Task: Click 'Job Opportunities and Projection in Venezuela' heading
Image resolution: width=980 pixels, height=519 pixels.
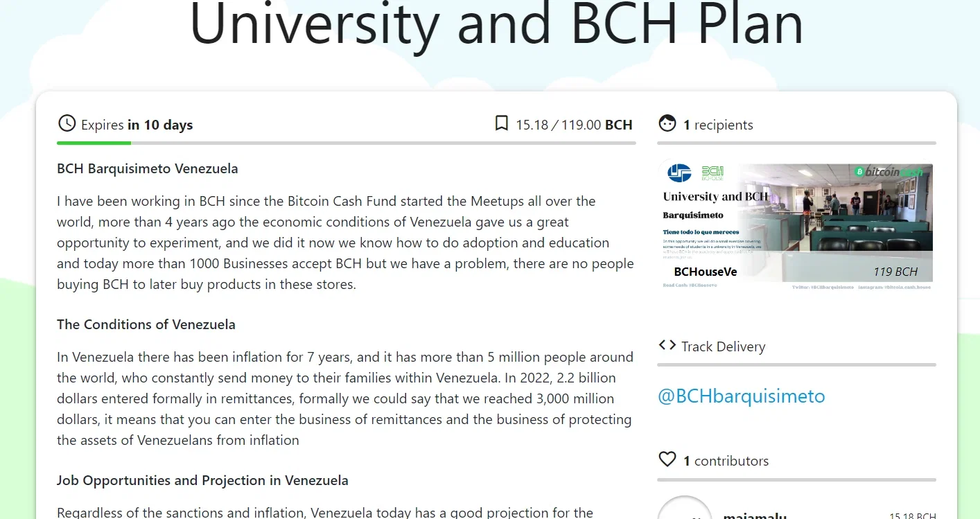Action: click(x=202, y=480)
